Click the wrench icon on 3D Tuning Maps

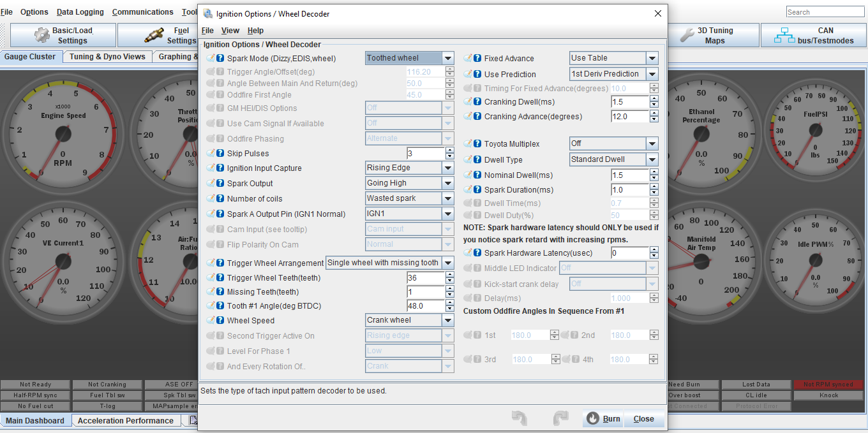tap(687, 36)
